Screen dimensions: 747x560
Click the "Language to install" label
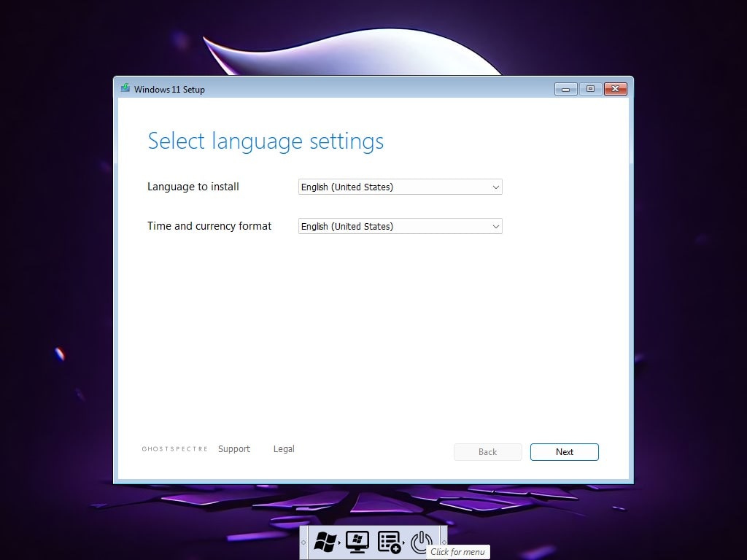[193, 187]
